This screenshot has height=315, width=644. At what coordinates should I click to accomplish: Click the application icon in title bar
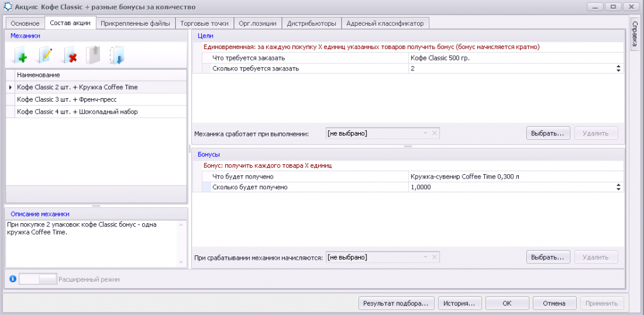(x=8, y=7)
